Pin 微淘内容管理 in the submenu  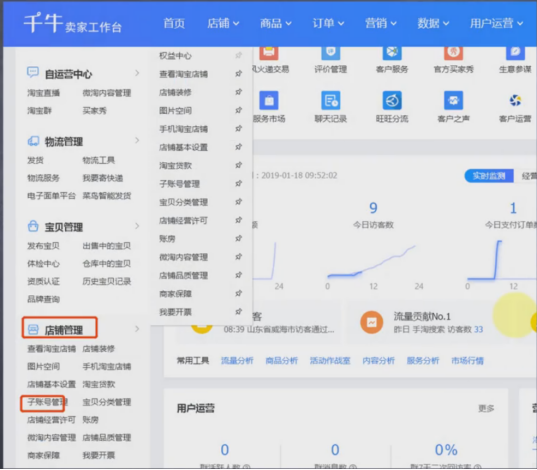coord(239,257)
